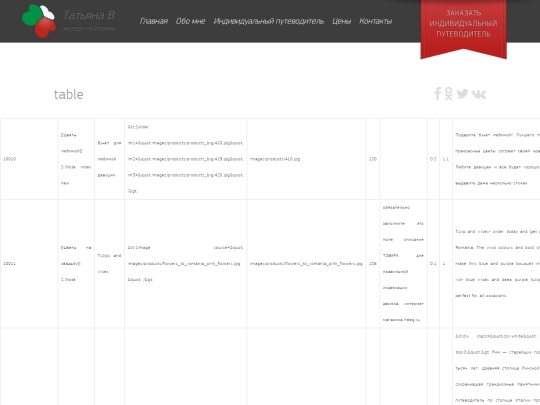This screenshot has height=405, width=540.
Task: Select the table cell with ID 18010
Action: (29, 159)
